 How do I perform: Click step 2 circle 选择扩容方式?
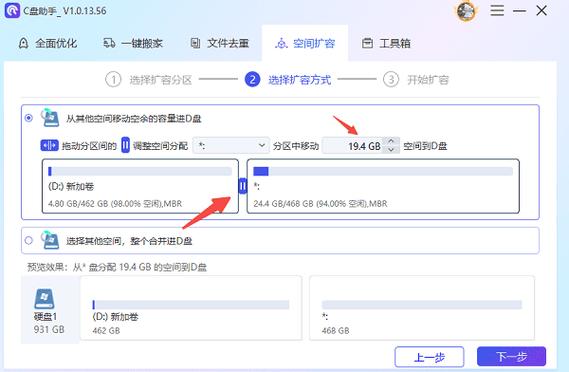pyautogui.click(x=252, y=79)
